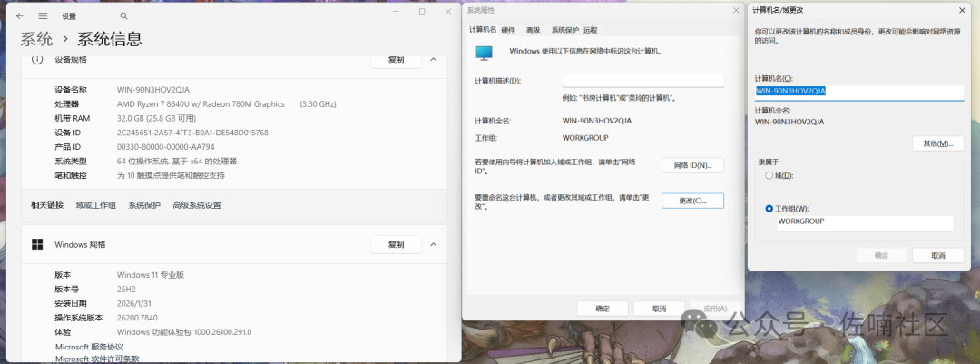Click the 其他(M)... button
980x364 pixels.
938,143
